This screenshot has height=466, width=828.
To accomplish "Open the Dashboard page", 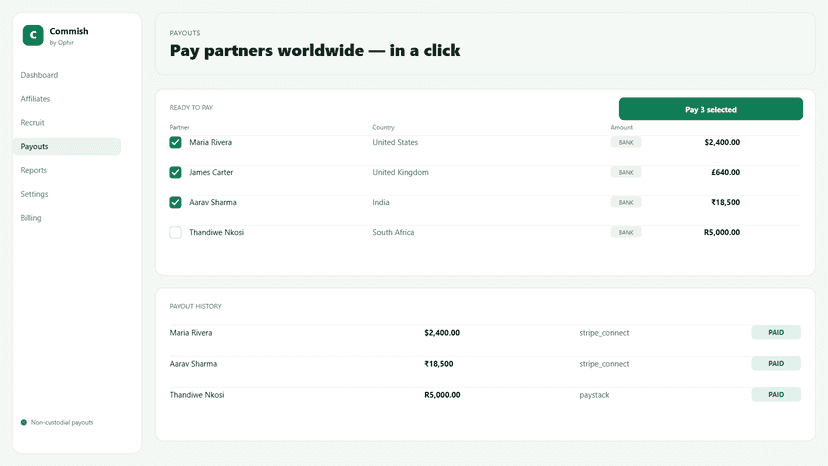I will point(39,75).
